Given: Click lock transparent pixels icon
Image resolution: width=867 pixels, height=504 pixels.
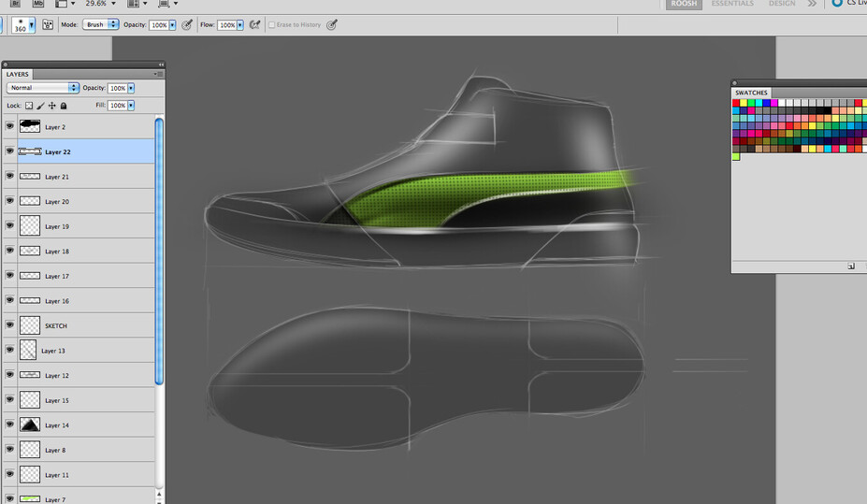Looking at the screenshot, I should pyautogui.click(x=29, y=106).
